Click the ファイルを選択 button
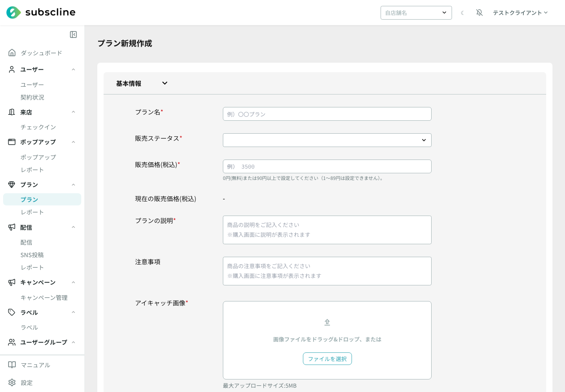565x392 pixels. pos(327,359)
